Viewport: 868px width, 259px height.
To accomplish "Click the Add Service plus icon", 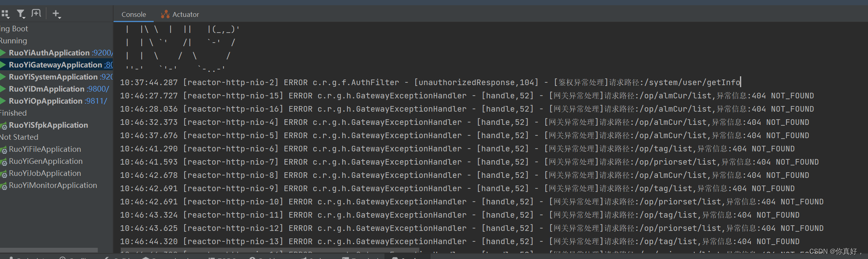I will pyautogui.click(x=56, y=14).
